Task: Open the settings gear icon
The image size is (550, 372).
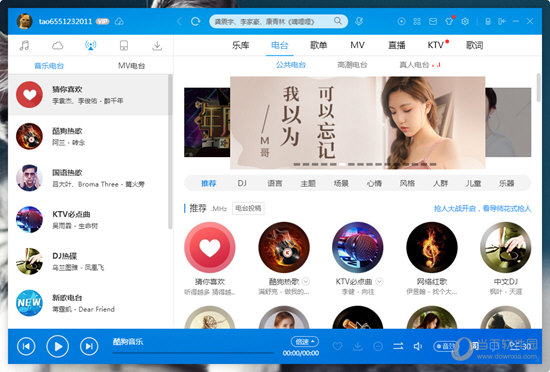Action: click(x=465, y=21)
